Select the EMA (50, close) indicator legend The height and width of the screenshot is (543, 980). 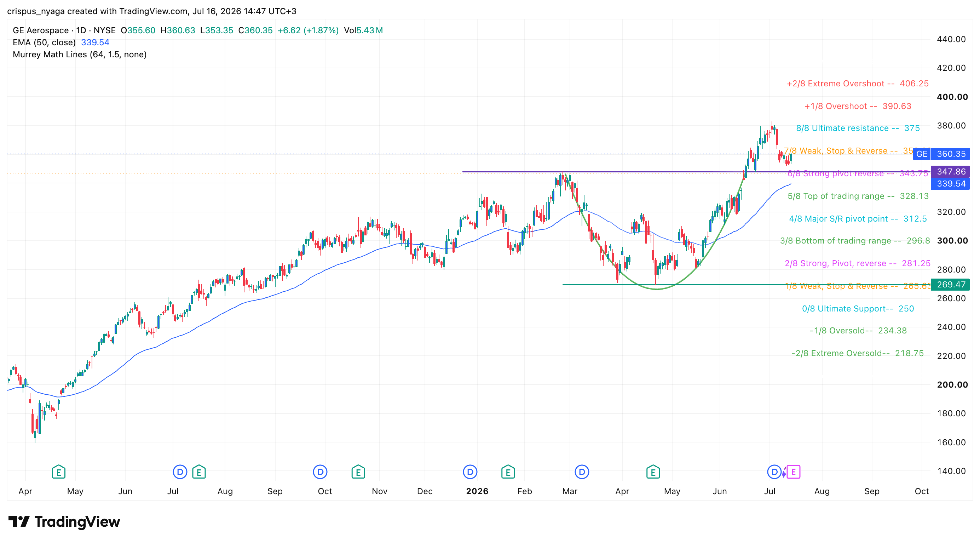pyautogui.click(x=44, y=42)
